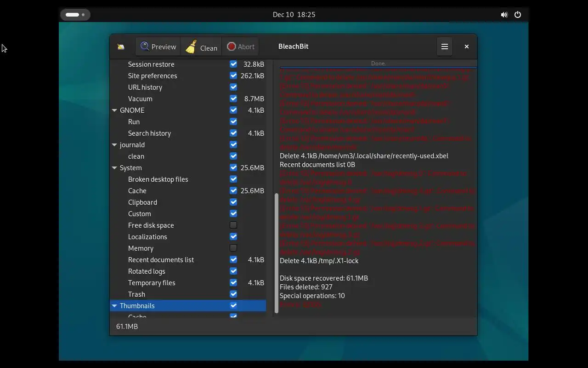Screen dimensions: 588x368
Task: Uncheck the Broken desktop files checkbox
Action: click(233, 179)
